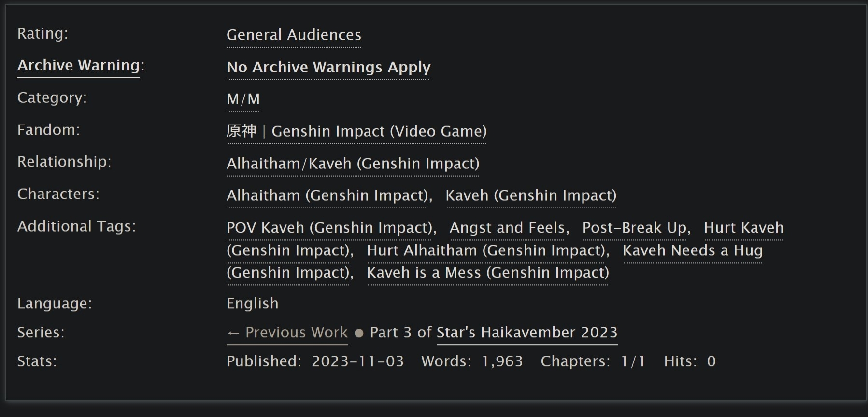Screen dimensions: 868x417
Task: Open the M/M category tag
Action: pos(243,99)
